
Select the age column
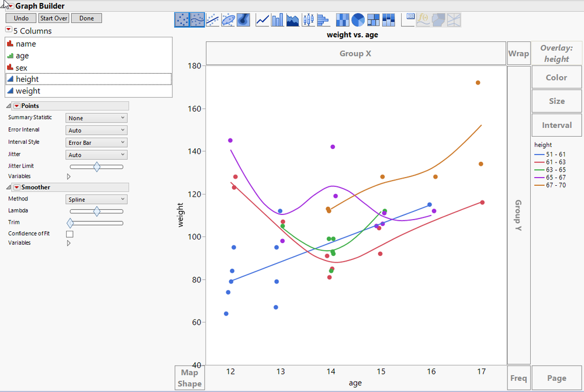tap(89, 56)
